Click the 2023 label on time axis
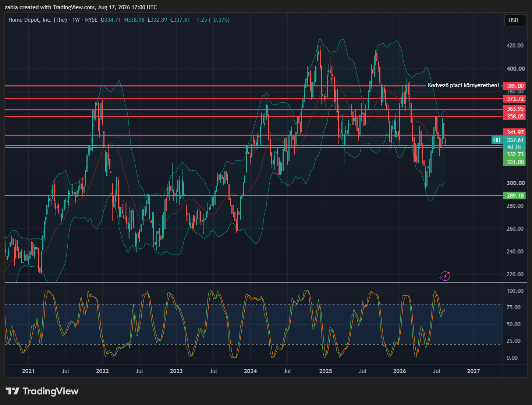Screen dimensions: 532x405 (x=176, y=371)
